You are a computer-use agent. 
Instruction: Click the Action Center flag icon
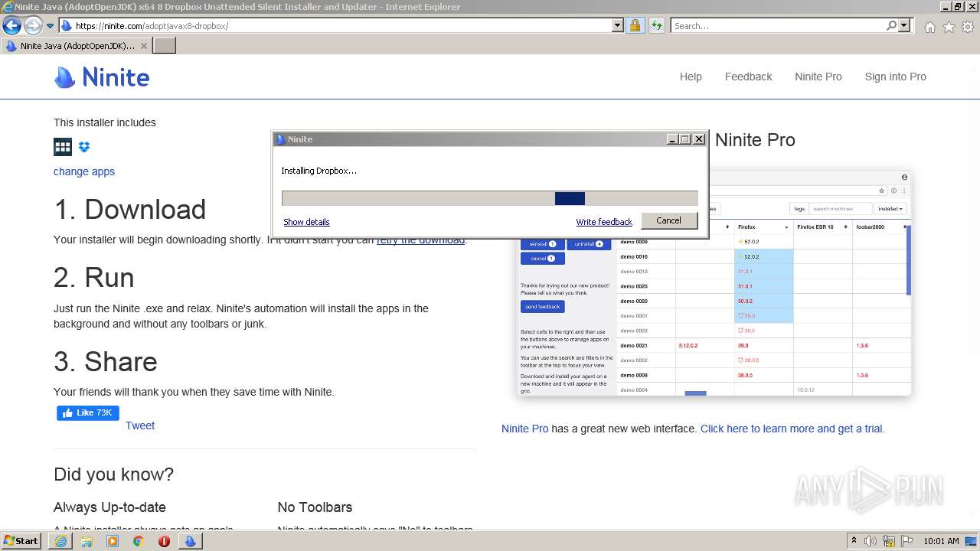tap(907, 541)
